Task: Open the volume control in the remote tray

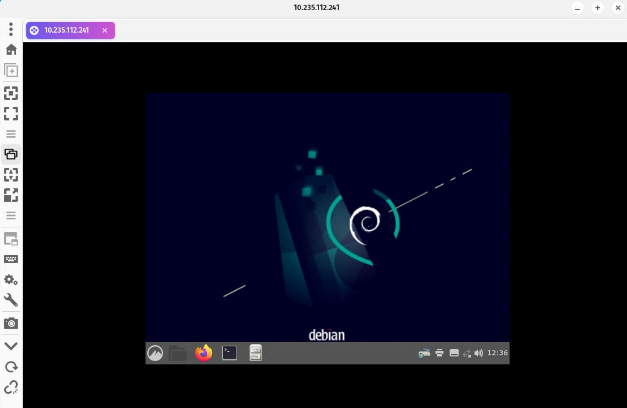Action: (x=479, y=353)
